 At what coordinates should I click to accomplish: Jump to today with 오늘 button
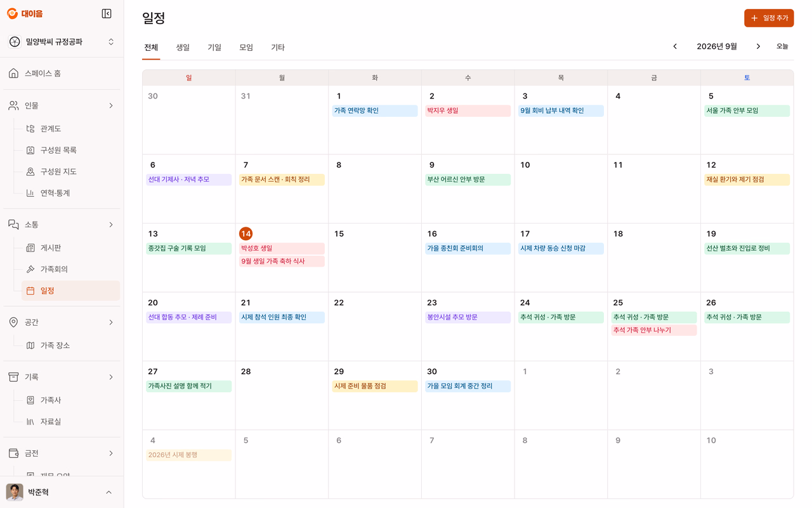(x=782, y=46)
